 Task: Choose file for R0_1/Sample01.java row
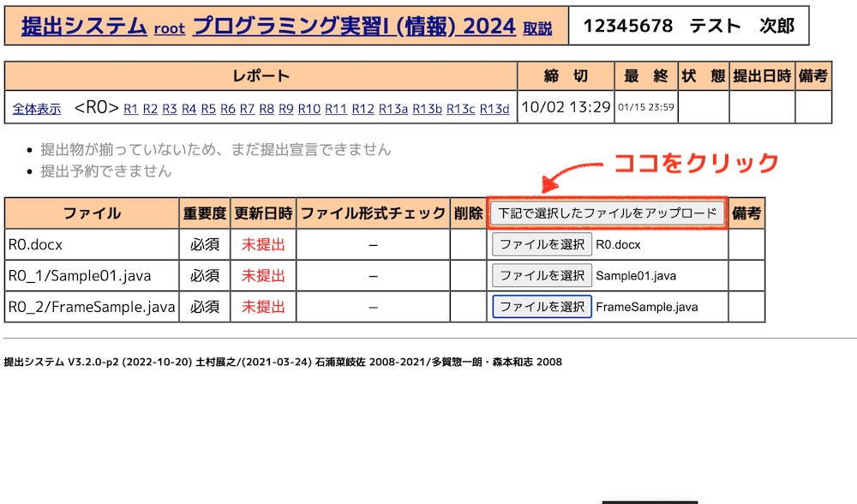click(x=542, y=275)
